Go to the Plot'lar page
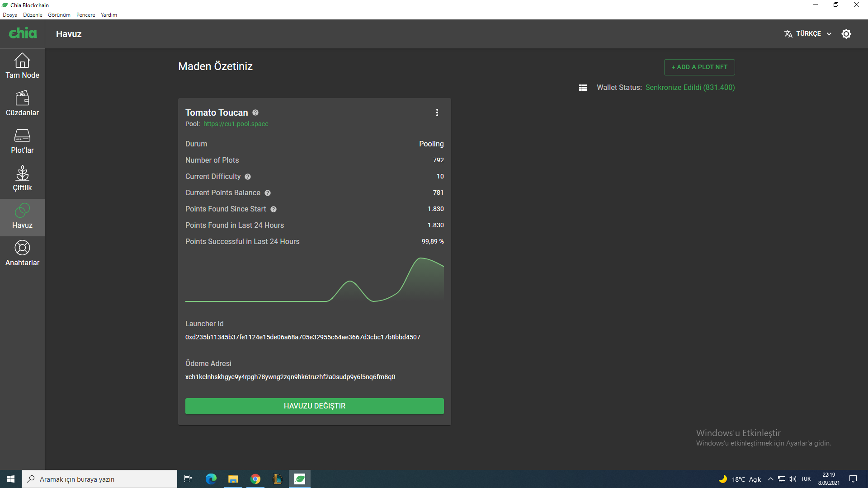Screen dimensions: 868x488 22,141
